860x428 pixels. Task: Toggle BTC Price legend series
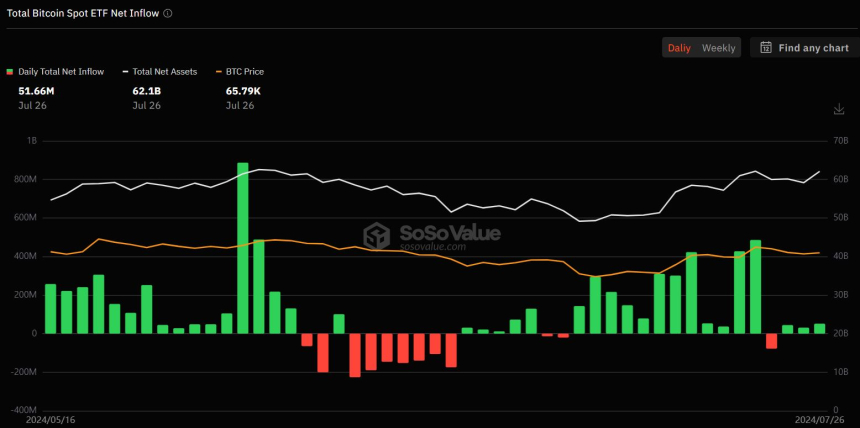pyautogui.click(x=240, y=71)
